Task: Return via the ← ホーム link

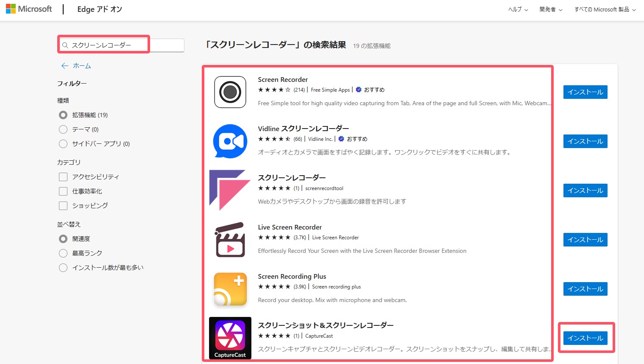Action: 76,66
